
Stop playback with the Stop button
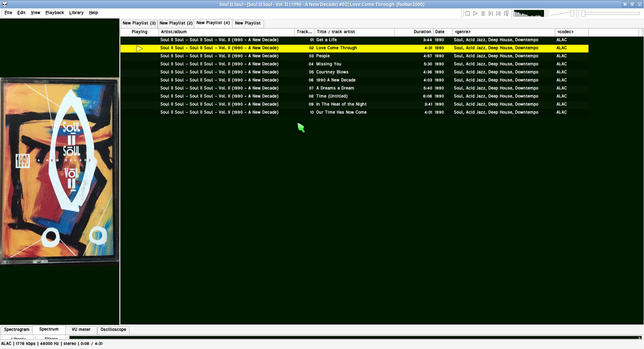[x=467, y=14]
